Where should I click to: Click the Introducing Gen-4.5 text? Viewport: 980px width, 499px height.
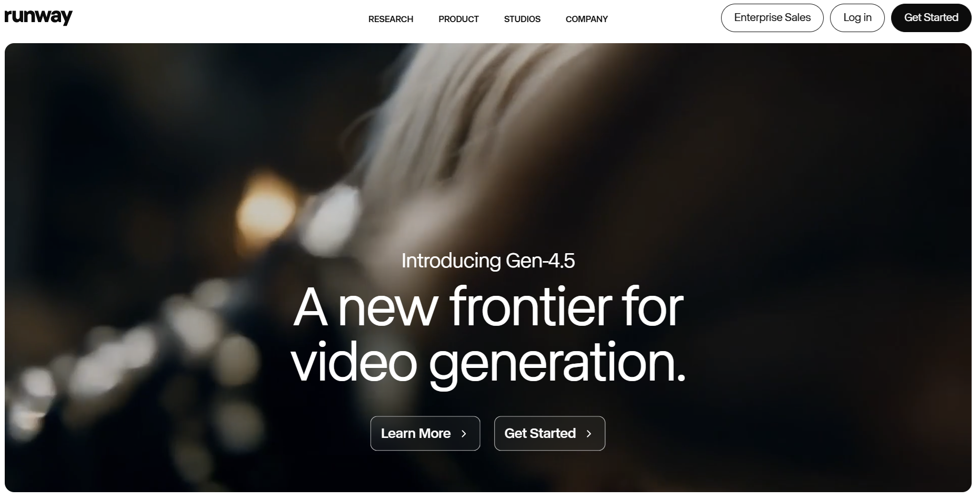click(x=488, y=261)
